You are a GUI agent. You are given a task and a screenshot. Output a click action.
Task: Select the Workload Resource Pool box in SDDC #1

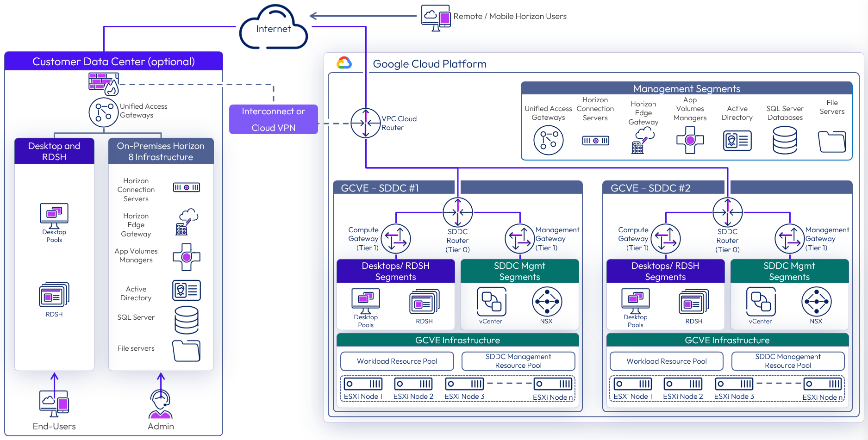(x=397, y=361)
